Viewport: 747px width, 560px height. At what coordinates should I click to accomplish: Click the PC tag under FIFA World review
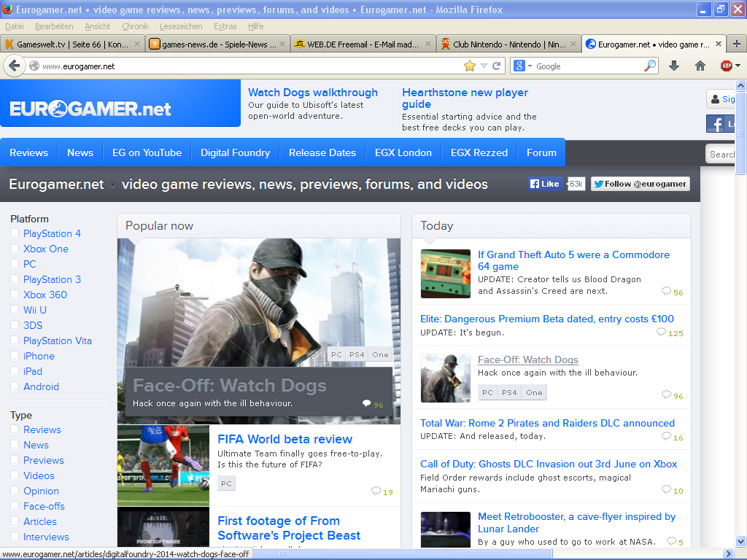coord(226,483)
